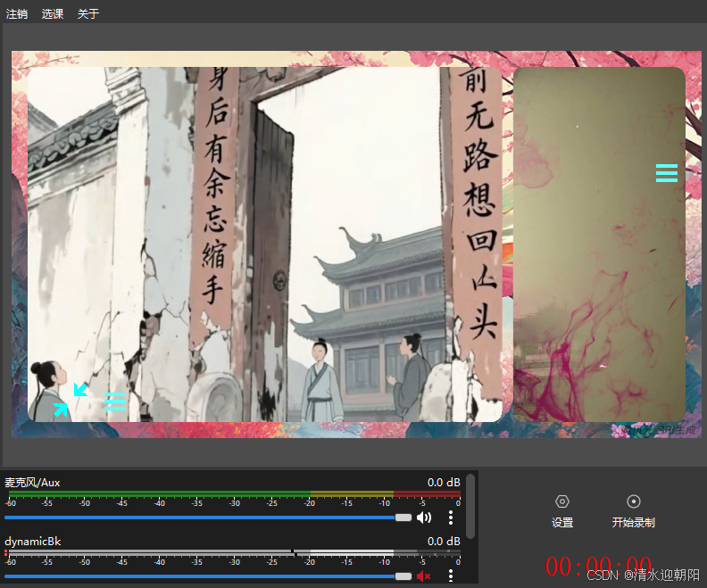Viewport: 707px width, 588px height.
Task: Click the dynamicBk level meter
Action: coord(235,552)
